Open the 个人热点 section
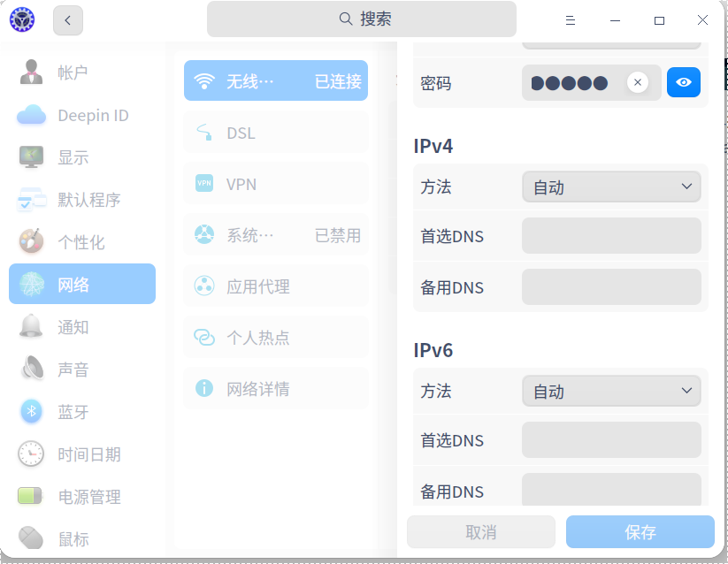This screenshot has height=564, width=728. point(276,337)
